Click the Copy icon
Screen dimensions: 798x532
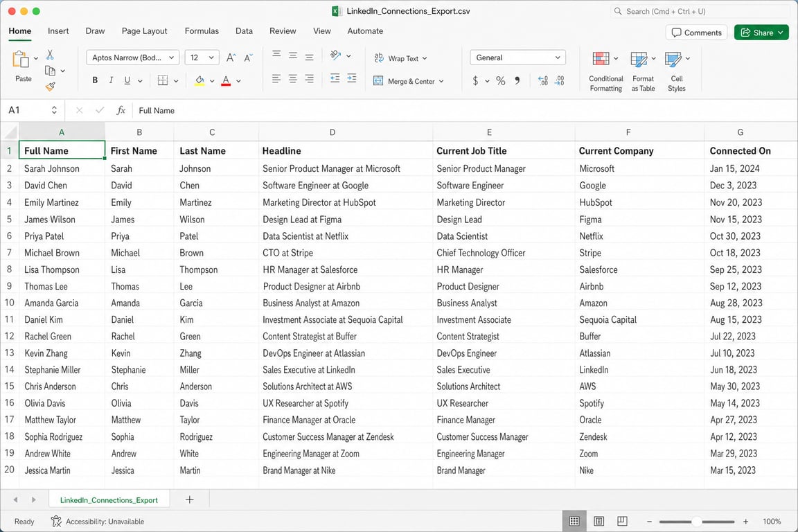pos(50,71)
